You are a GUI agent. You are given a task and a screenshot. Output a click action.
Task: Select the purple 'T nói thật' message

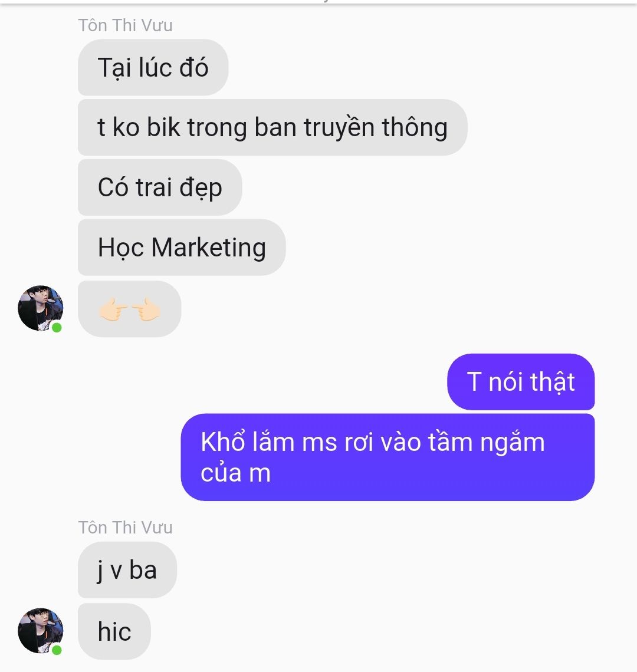tap(521, 382)
